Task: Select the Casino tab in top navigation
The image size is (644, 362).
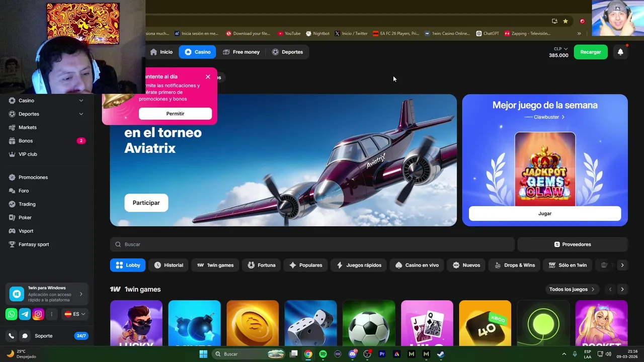Action: (x=197, y=52)
